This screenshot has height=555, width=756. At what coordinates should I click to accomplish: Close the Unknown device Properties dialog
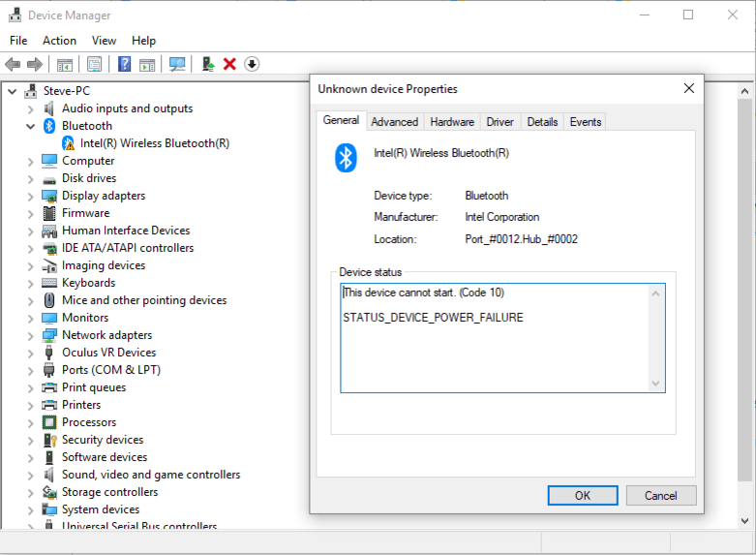689,88
